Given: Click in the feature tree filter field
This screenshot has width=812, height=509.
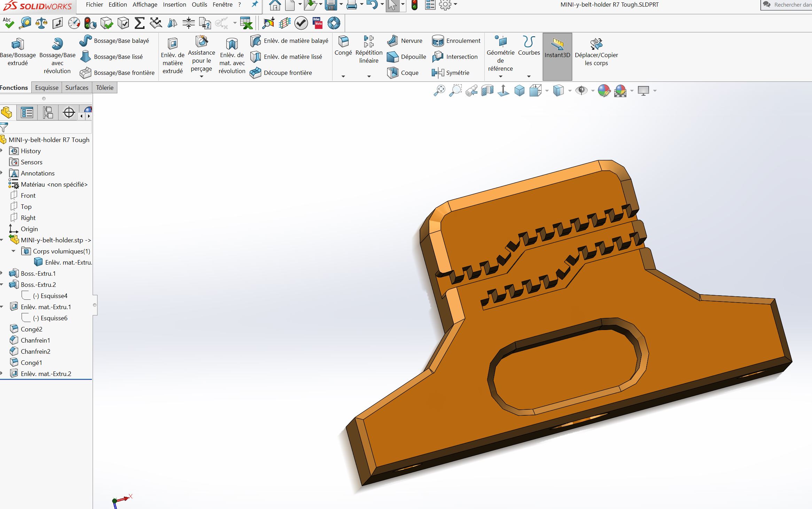Looking at the screenshot, I should 50,127.
